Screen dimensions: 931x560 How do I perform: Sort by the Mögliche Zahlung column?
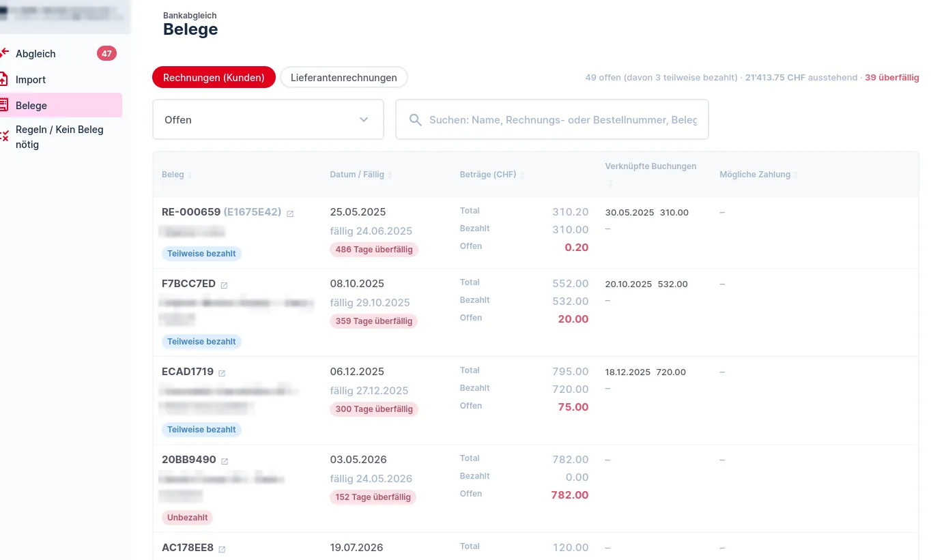[758, 175]
